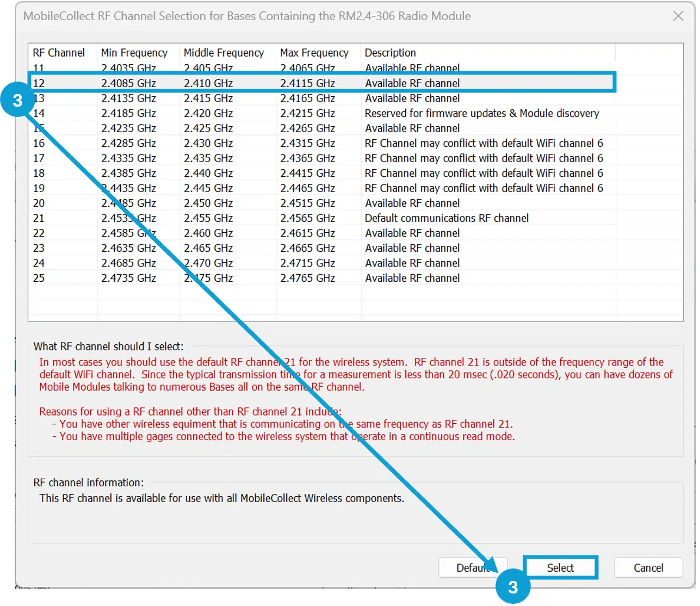The width and height of the screenshot is (700, 606).
Task: Click the 2.450 GHz middle frequency
Action: tap(208, 203)
